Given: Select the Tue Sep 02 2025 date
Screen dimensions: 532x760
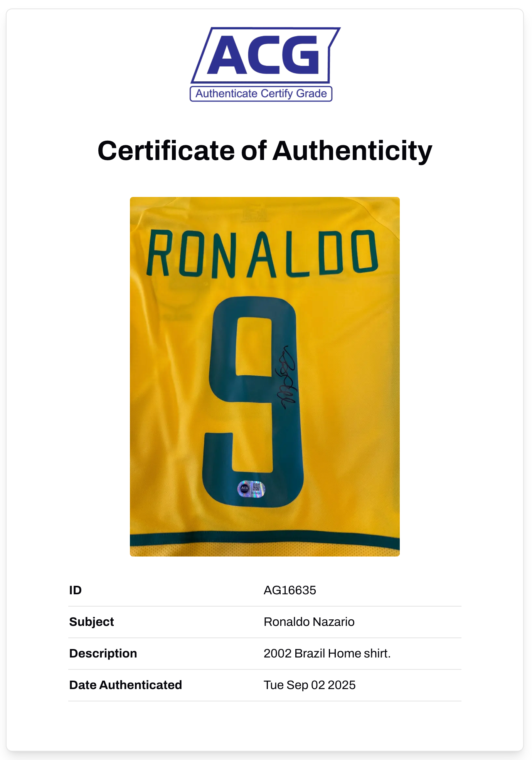Looking at the screenshot, I should 309,685.
